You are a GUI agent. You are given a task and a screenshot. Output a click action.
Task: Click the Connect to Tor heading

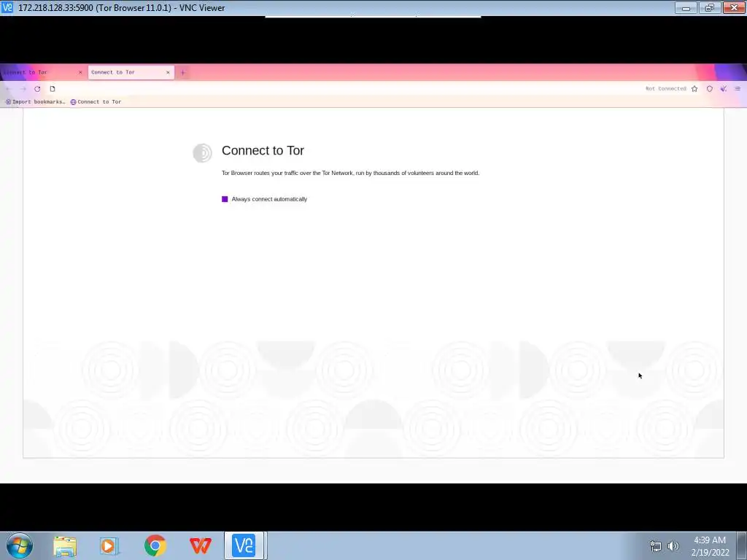pos(263,150)
